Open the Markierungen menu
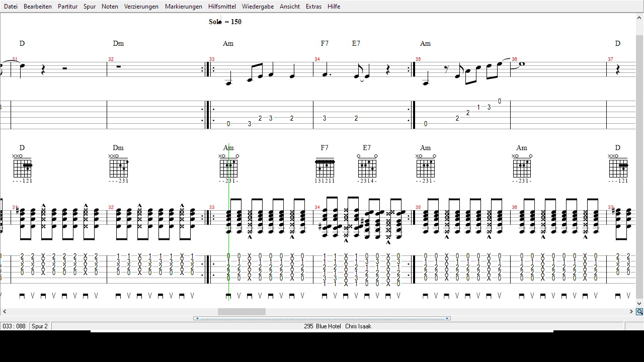The image size is (644, 362). pos(184,7)
